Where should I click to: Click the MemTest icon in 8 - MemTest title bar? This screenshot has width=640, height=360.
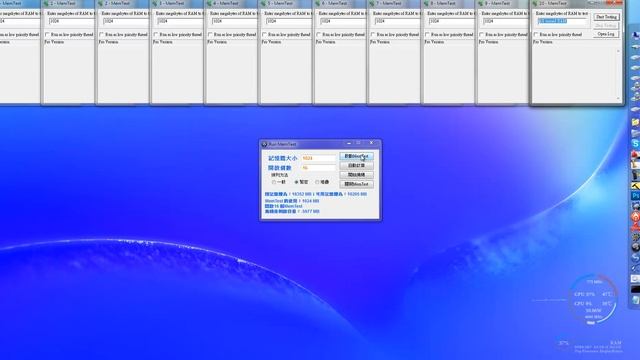[x=426, y=3]
